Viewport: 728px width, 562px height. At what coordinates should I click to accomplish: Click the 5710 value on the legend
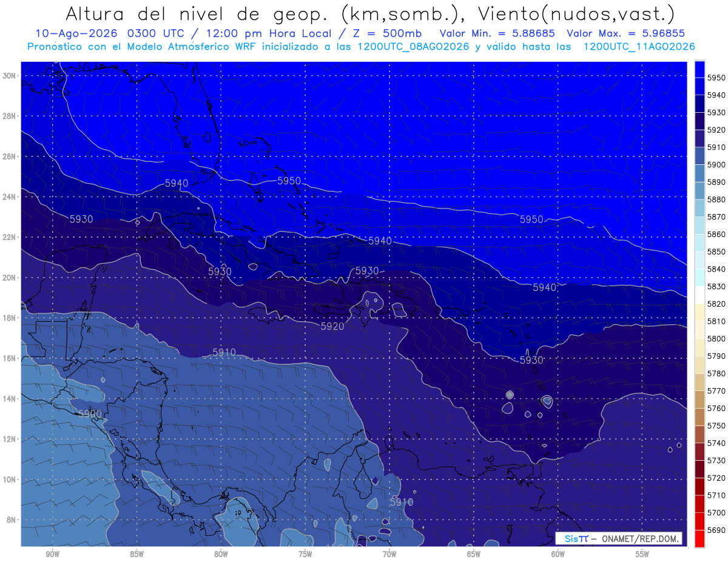point(716,495)
